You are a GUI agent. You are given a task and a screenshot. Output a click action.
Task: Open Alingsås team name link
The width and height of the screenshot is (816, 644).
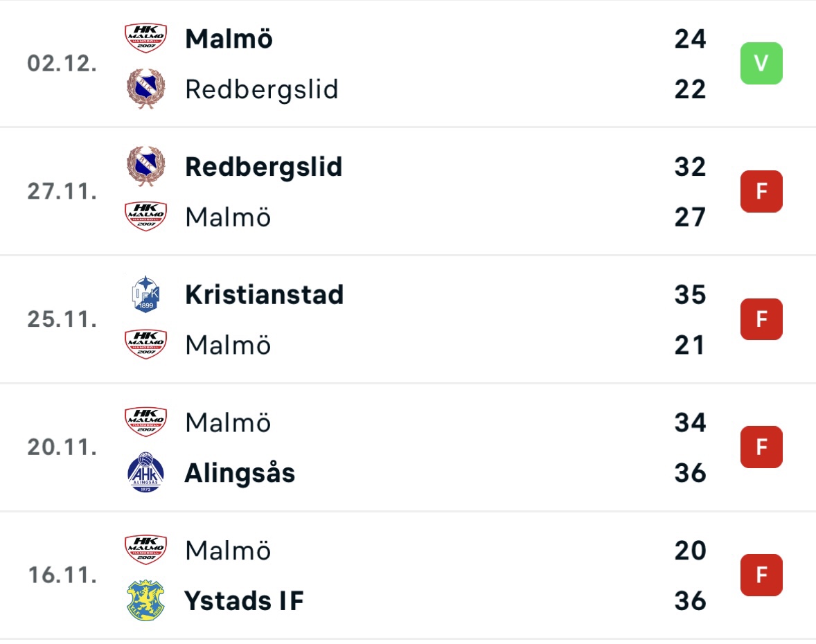click(x=240, y=473)
